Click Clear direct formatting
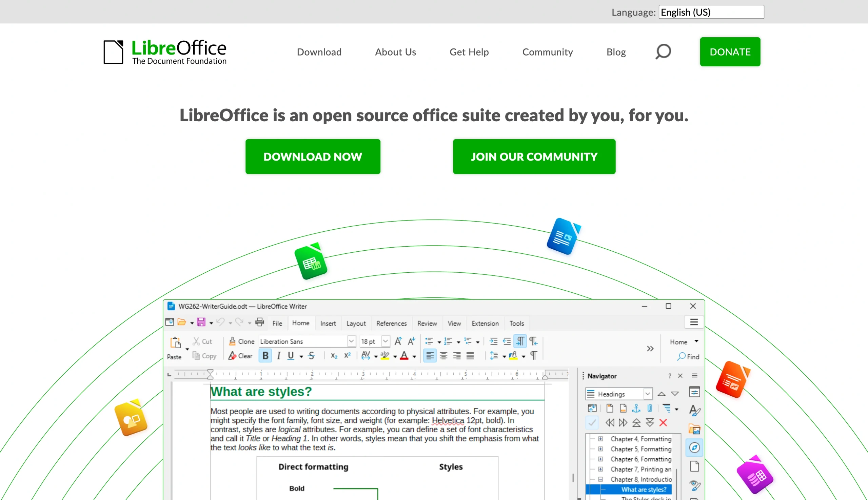 (240, 356)
